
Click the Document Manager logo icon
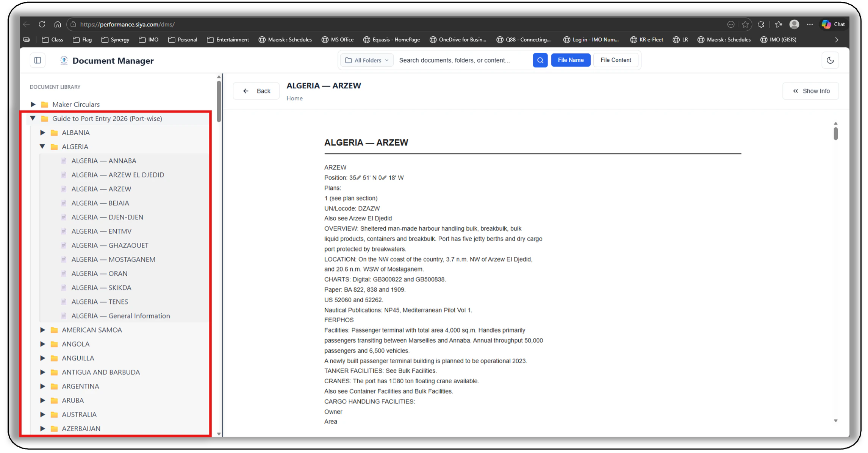pos(64,61)
